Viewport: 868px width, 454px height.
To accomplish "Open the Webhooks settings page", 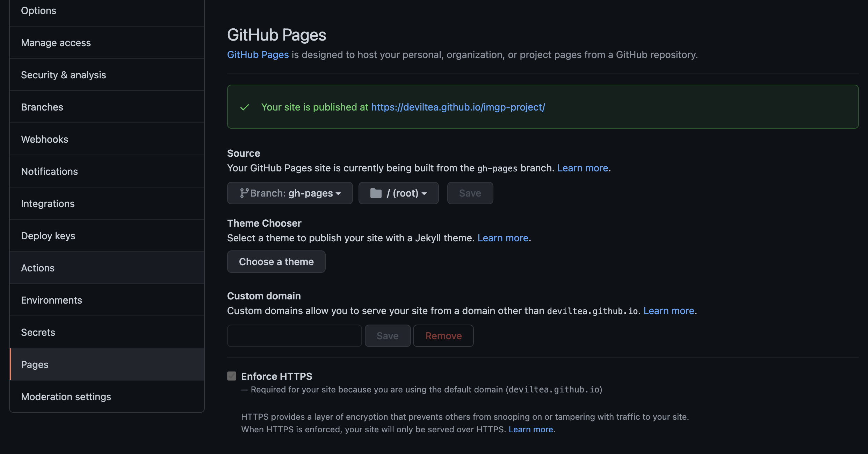I will click(107, 139).
